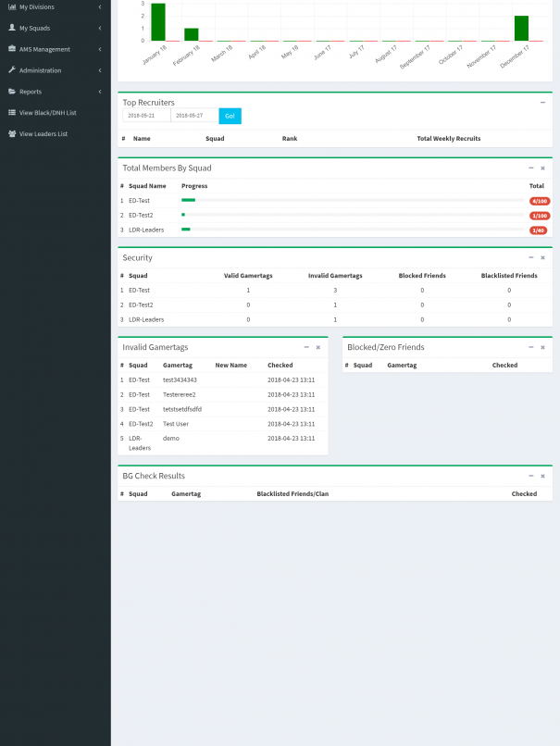The width and height of the screenshot is (560, 746).
Task: Click the ED-Test squad progress bar
Action: click(x=352, y=200)
